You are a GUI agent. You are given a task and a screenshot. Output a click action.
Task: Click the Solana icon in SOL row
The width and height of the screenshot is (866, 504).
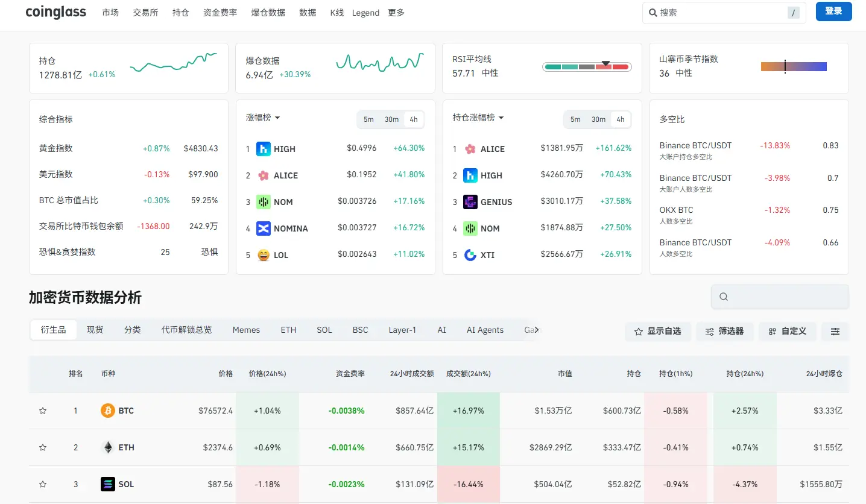point(107,484)
